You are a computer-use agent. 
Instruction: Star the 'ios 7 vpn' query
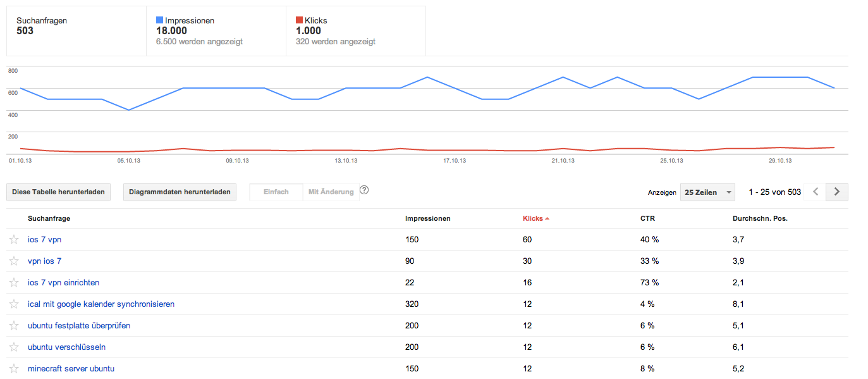coord(14,240)
